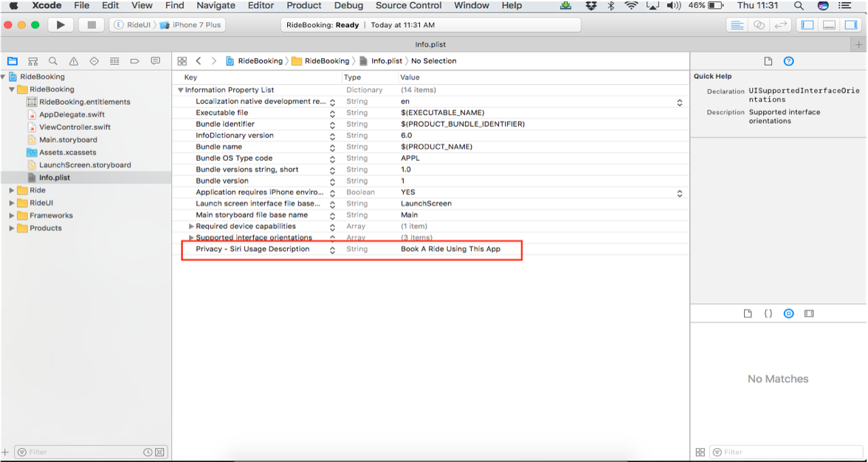Expand the Frameworks folder

[x=12, y=216]
